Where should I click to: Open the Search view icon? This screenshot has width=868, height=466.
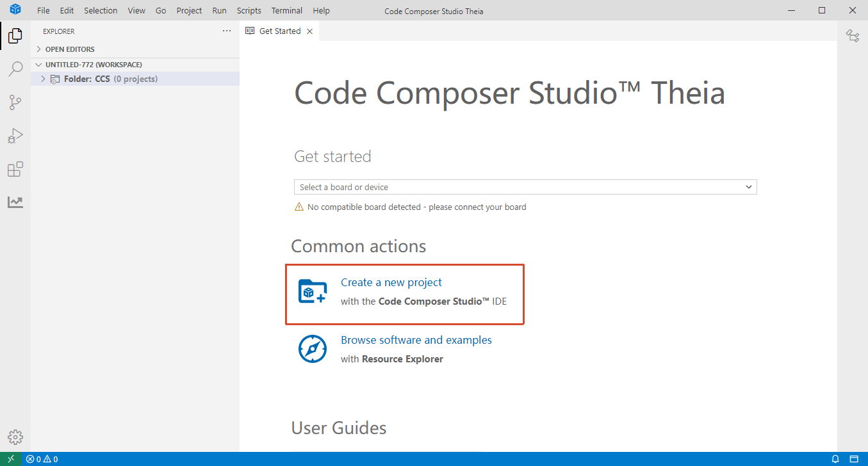click(15, 69)
